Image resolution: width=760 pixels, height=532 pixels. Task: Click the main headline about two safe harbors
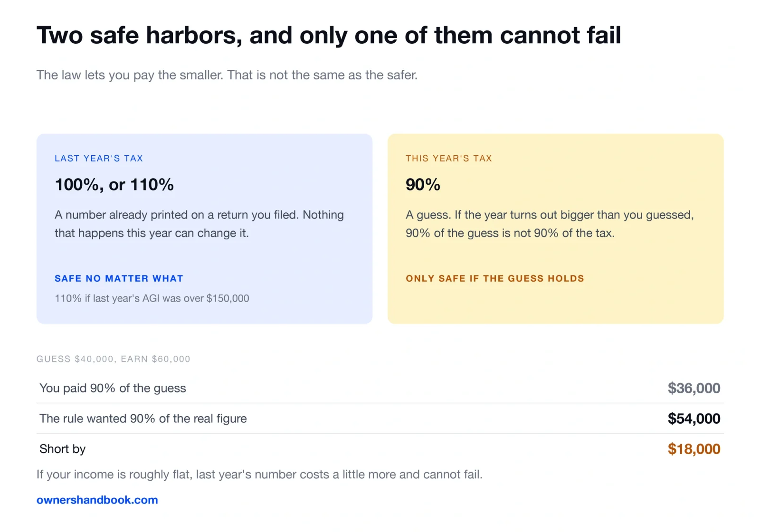pyautogui.click(x=329, y=36)
